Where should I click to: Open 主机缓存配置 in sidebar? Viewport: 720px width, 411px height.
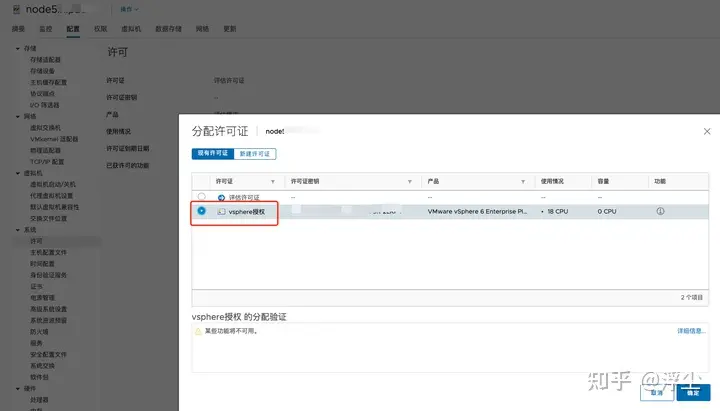point(49,82)
